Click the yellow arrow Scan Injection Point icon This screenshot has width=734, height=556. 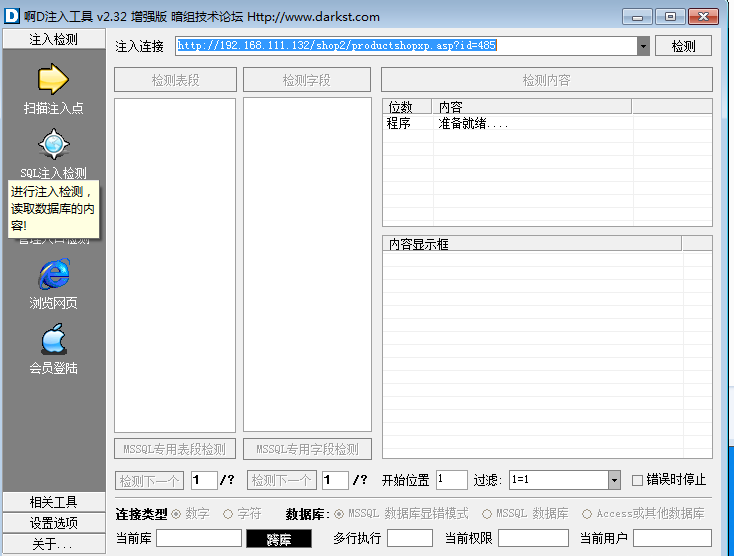tap(53, 79)
